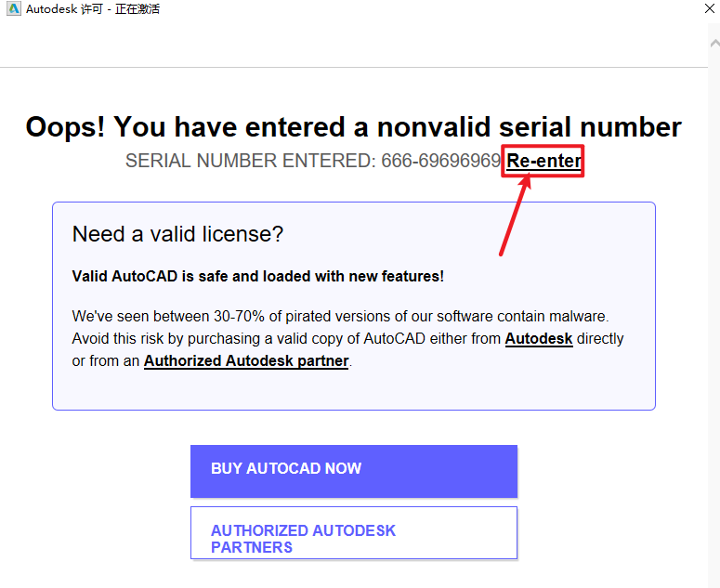Click the entered serial number 666-69696969
720x588 pixels.
click(x=440, y=162)
